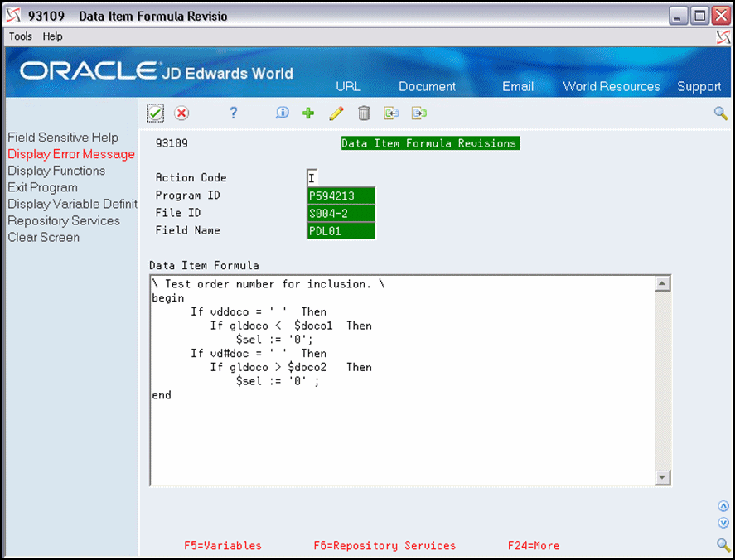Click the 93109 screen number text
The height and width of the screenshot is (560, 735).
tap(172, 143)
